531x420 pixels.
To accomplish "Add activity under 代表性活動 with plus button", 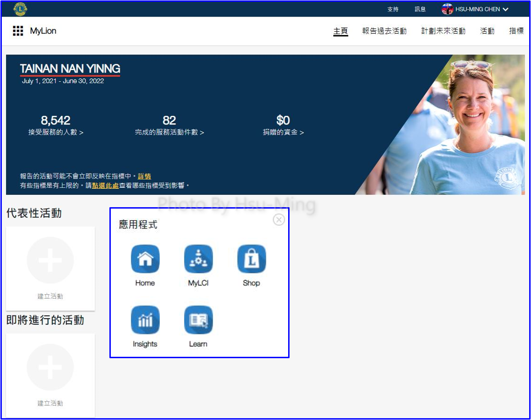I will click(x=50, y=260).
